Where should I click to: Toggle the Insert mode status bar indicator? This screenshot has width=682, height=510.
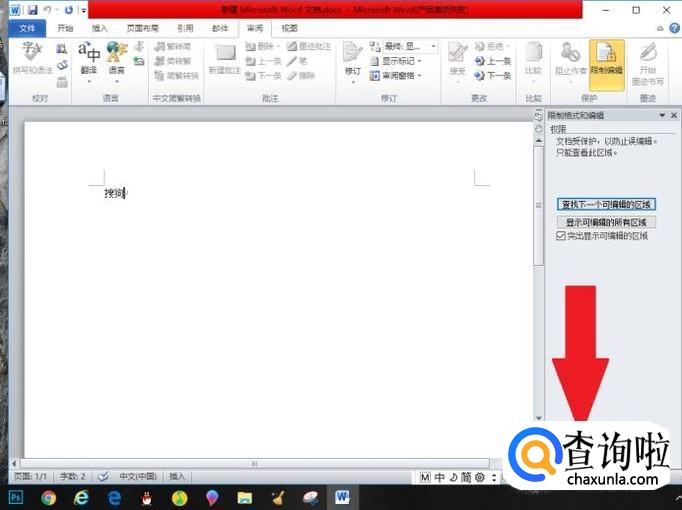(x=177, y=477)
